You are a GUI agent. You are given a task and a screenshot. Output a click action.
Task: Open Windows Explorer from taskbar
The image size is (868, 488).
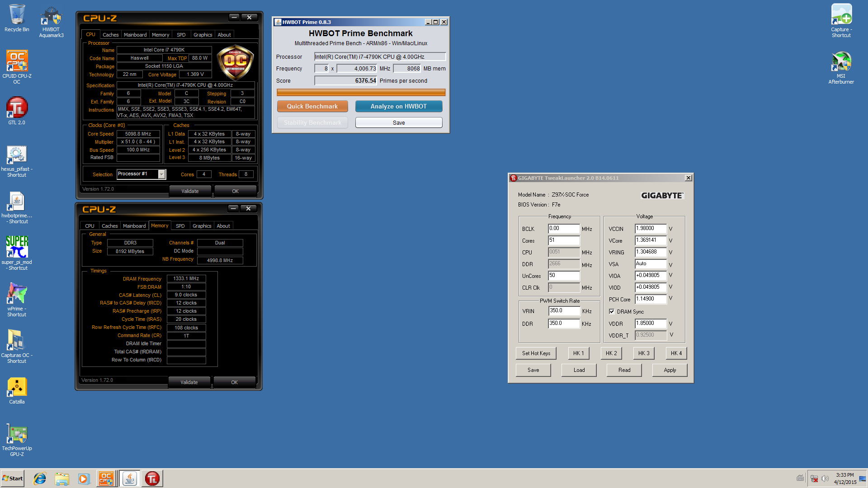click(x=62, y=479)
